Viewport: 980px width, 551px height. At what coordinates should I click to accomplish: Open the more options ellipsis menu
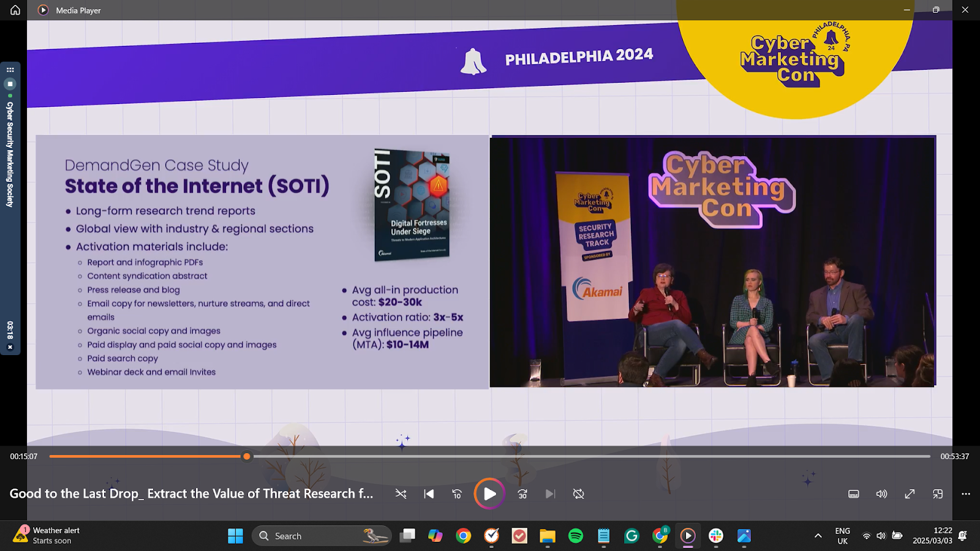[x=966, y=493]
